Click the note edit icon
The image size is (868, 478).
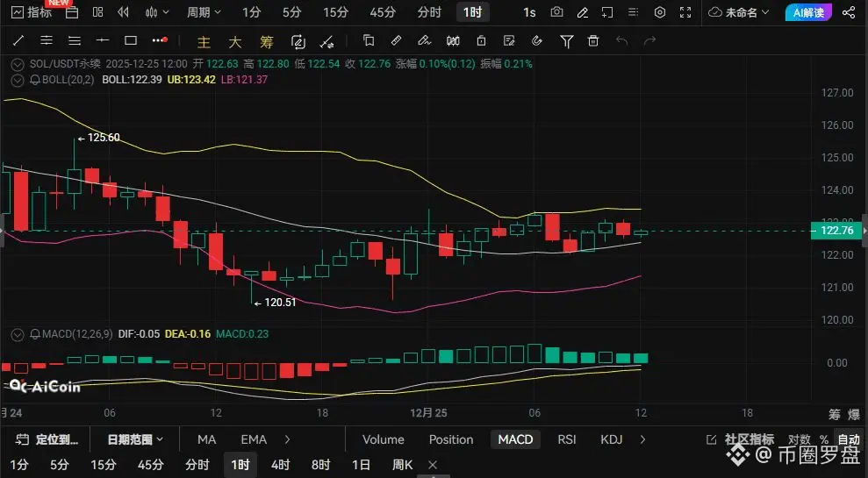[509, 40]
